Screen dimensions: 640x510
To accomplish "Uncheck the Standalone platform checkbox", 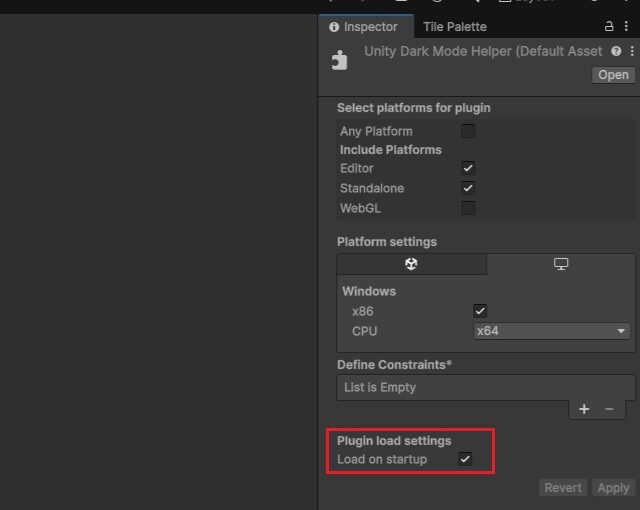I will [468, 188].
